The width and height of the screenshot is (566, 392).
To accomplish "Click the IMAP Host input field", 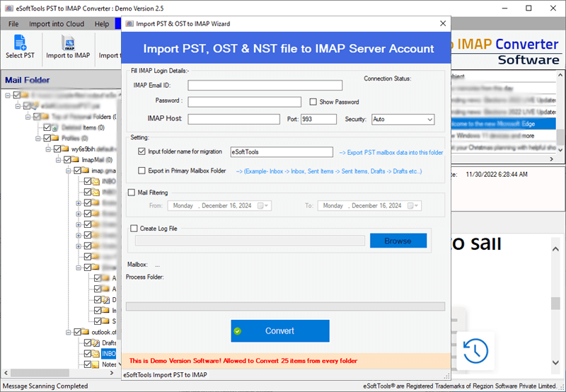I will [x=233, y=119].
